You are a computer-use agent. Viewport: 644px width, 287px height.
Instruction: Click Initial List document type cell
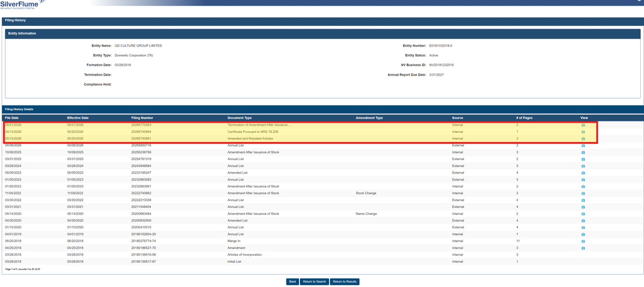(234, 262)
